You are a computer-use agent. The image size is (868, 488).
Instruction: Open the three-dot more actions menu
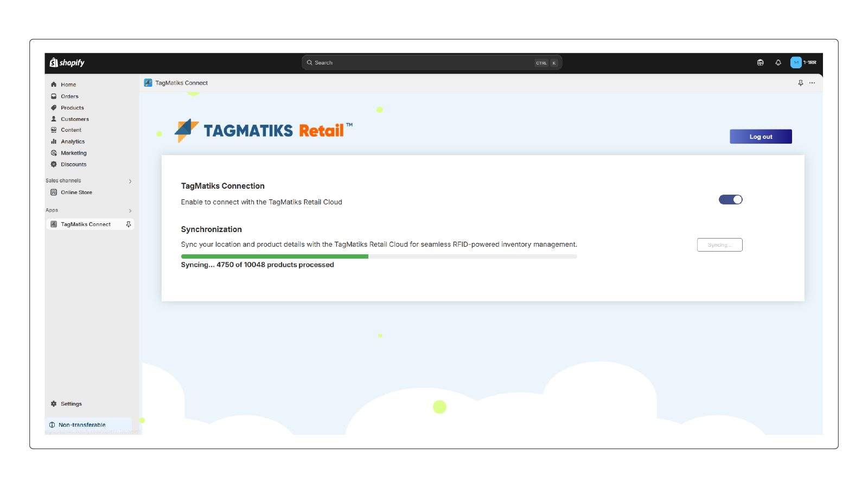point(812,83)
